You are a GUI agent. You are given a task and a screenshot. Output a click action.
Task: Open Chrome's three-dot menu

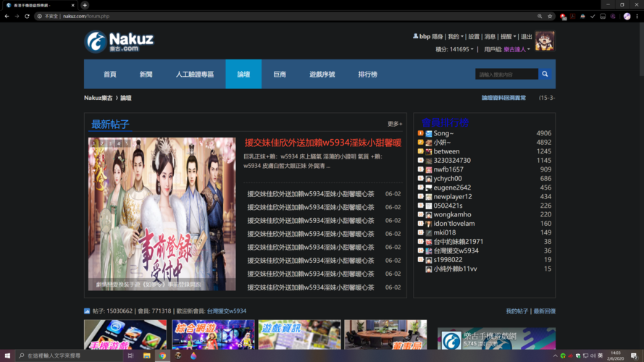click(637, 16)
